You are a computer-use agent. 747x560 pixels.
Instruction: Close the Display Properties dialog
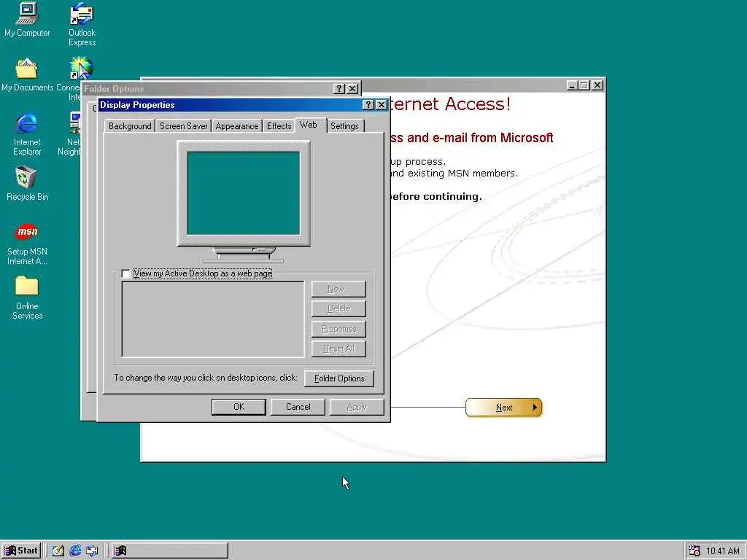[382, 105]
